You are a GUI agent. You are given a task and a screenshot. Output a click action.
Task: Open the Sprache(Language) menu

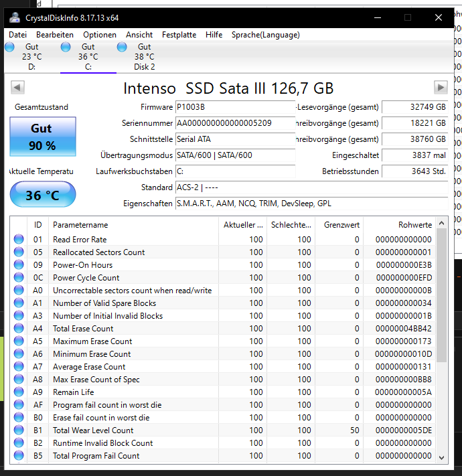(x=266, y=35)
